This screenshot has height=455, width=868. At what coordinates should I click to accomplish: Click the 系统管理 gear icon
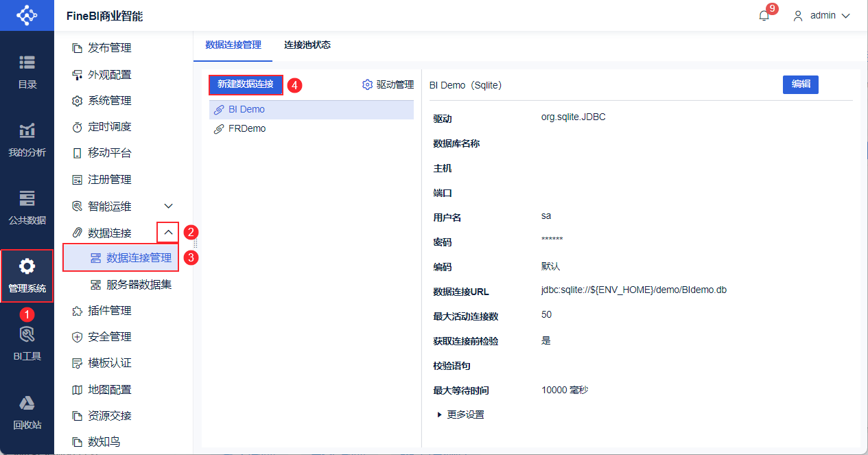(x=77, y=101)
